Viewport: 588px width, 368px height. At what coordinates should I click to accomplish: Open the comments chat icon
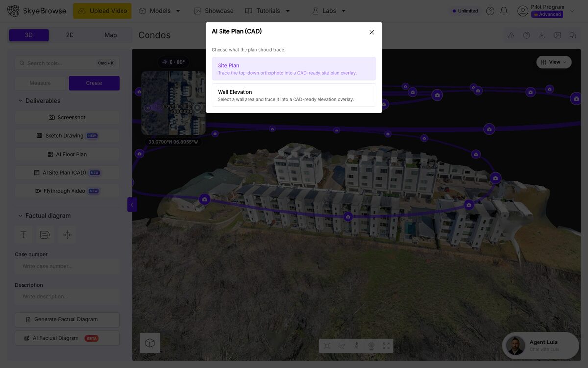coord(573,35)
